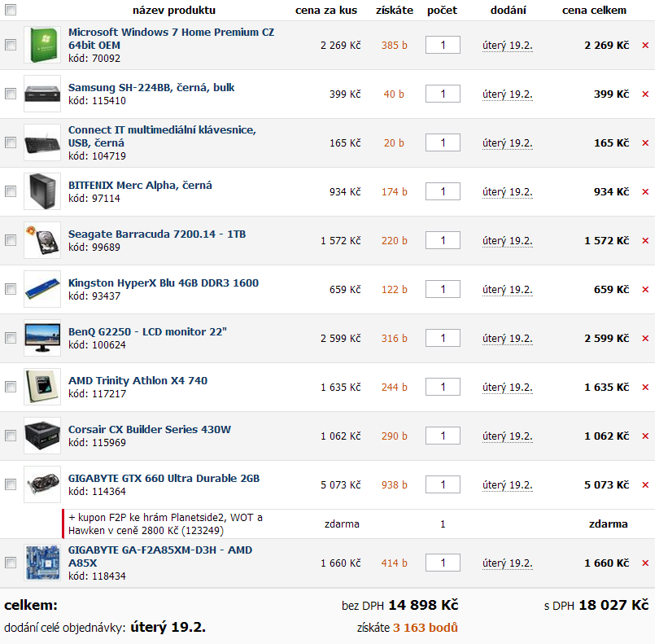Select AMD Trinity Athlon checkbox
659x644 pixels.
11,387
